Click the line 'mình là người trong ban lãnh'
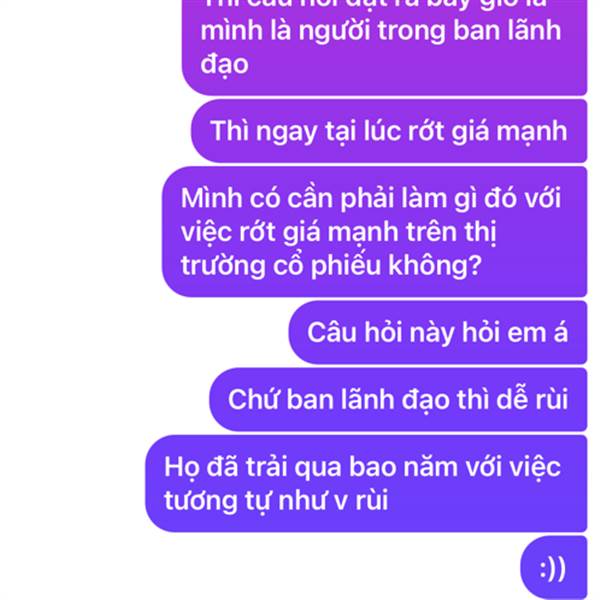The image size is (600, 600). 380,31
